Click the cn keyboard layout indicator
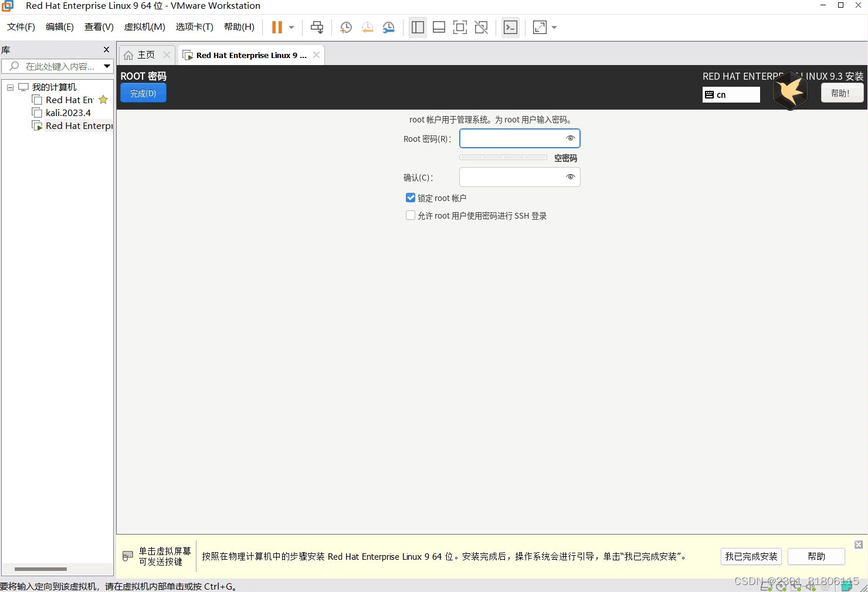The width and height of the screenshot is (868, 592). point(731,94)
